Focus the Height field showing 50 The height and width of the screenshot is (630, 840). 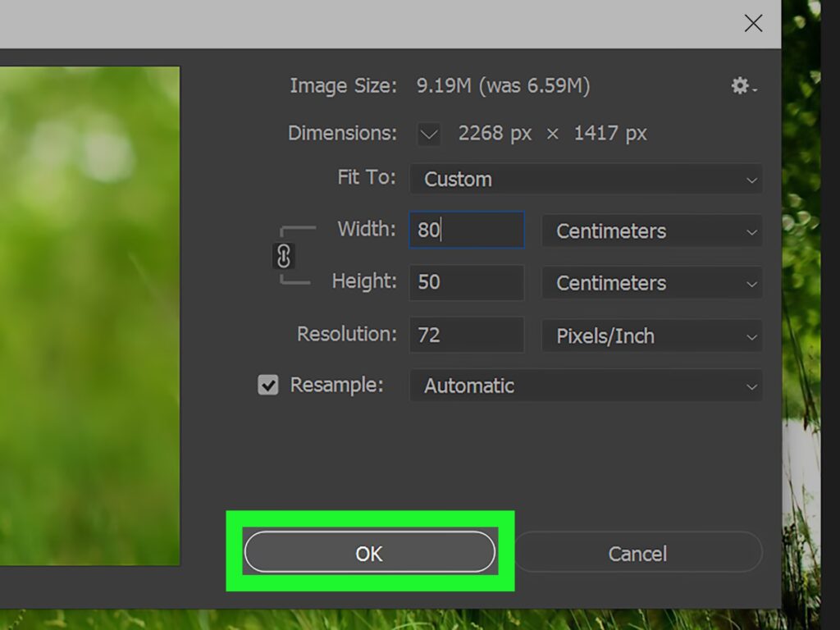click(466, 283)
